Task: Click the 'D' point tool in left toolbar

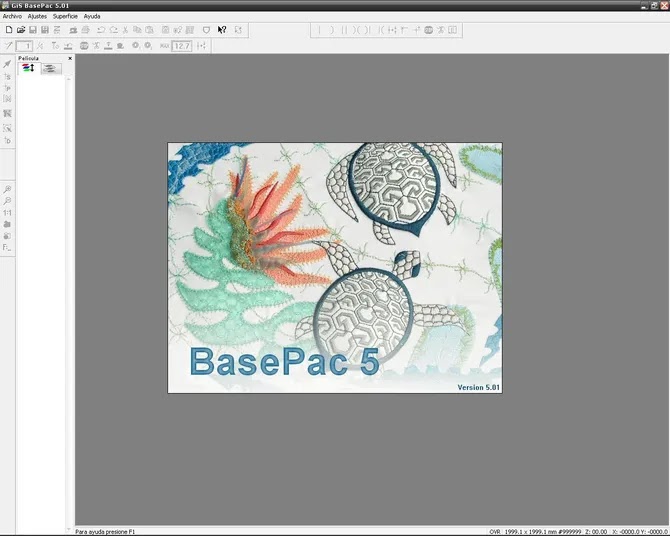Action: [7, 141]
